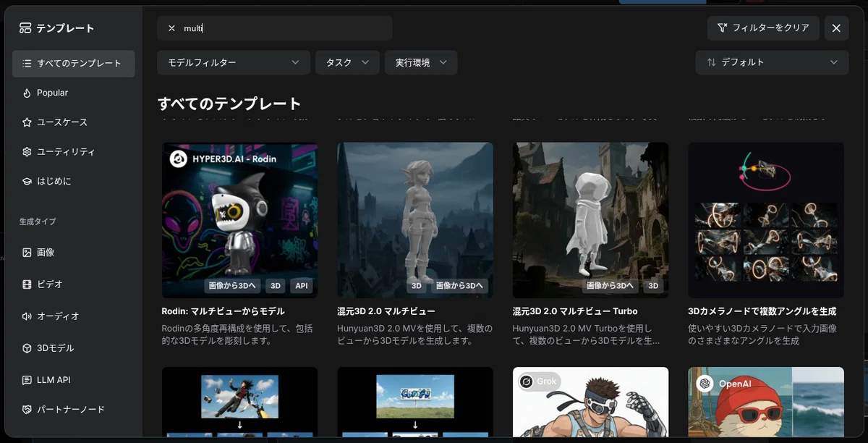This screenshot has width=868, height=443.
Task: Click the graduation cap icon next to はじめに
Action: [27, 181]
